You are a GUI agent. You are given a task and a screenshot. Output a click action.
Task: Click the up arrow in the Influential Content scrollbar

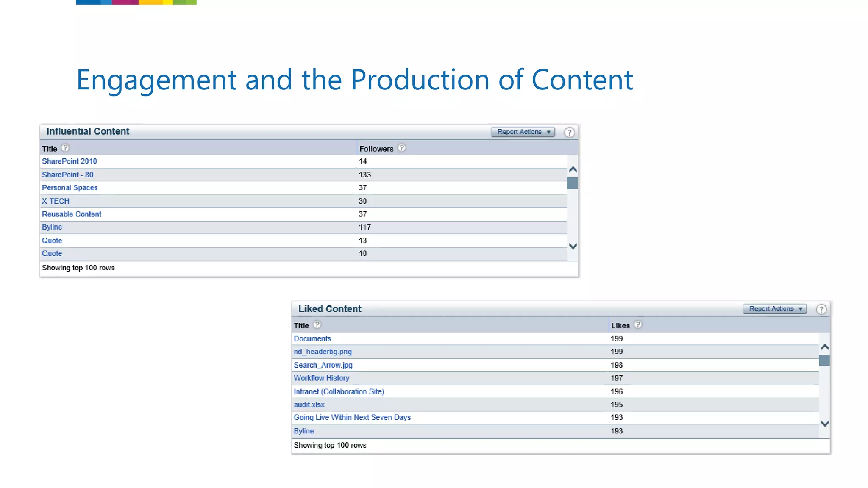573,170
